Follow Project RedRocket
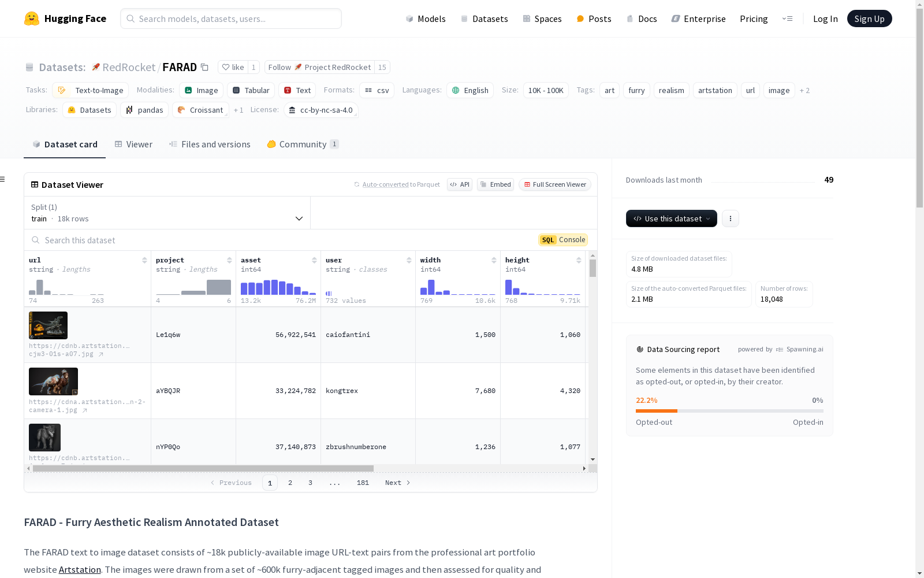 319,67
